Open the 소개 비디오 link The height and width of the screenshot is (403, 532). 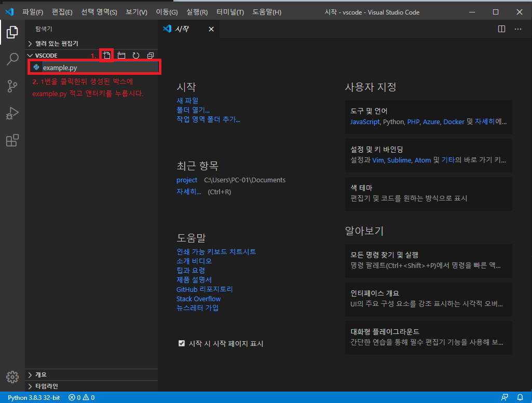pos(194,261)
